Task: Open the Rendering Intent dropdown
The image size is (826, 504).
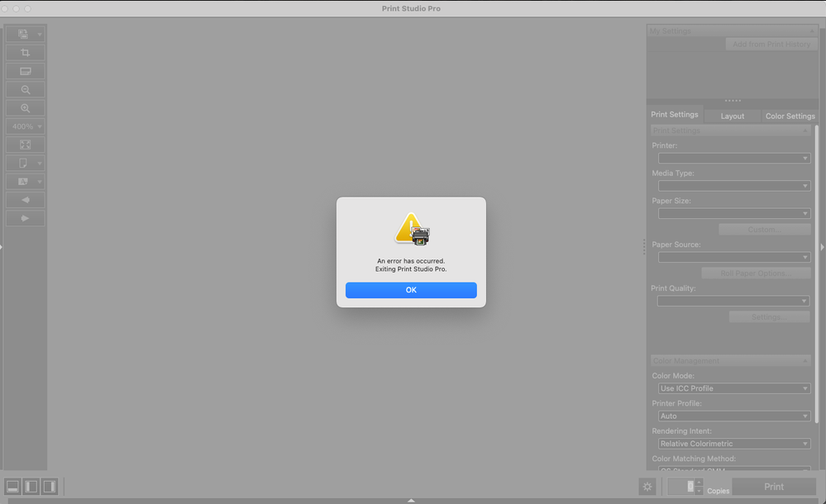Action: [733, 444]
